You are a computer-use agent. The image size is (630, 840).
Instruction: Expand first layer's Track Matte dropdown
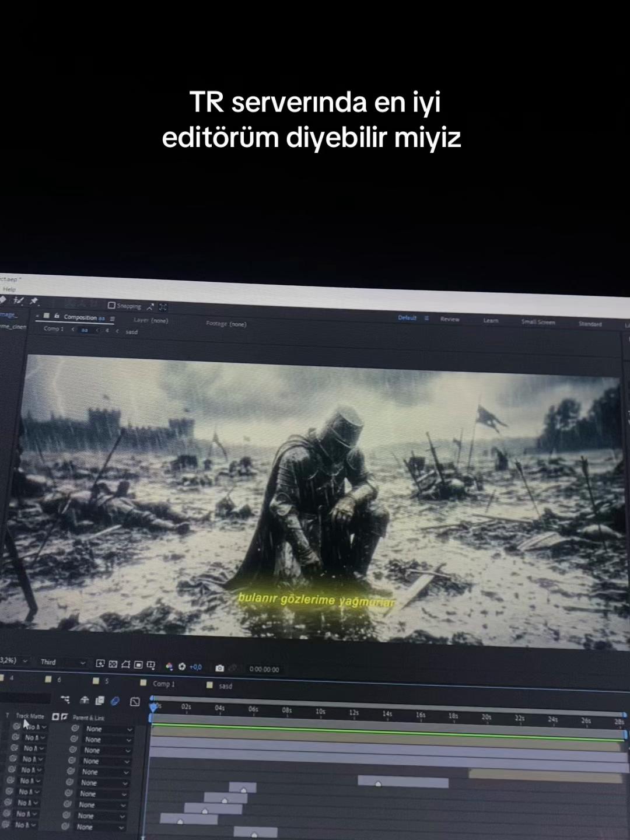point(36,727)
